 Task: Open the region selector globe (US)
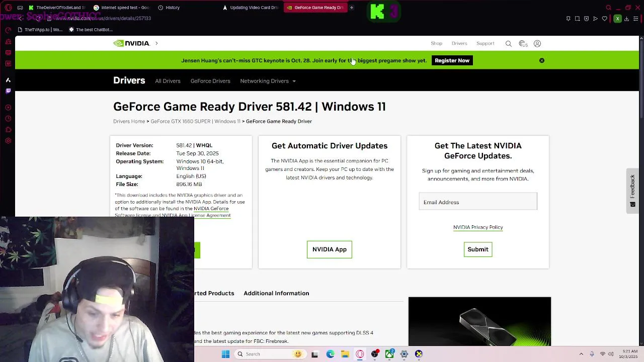(523, 44)
